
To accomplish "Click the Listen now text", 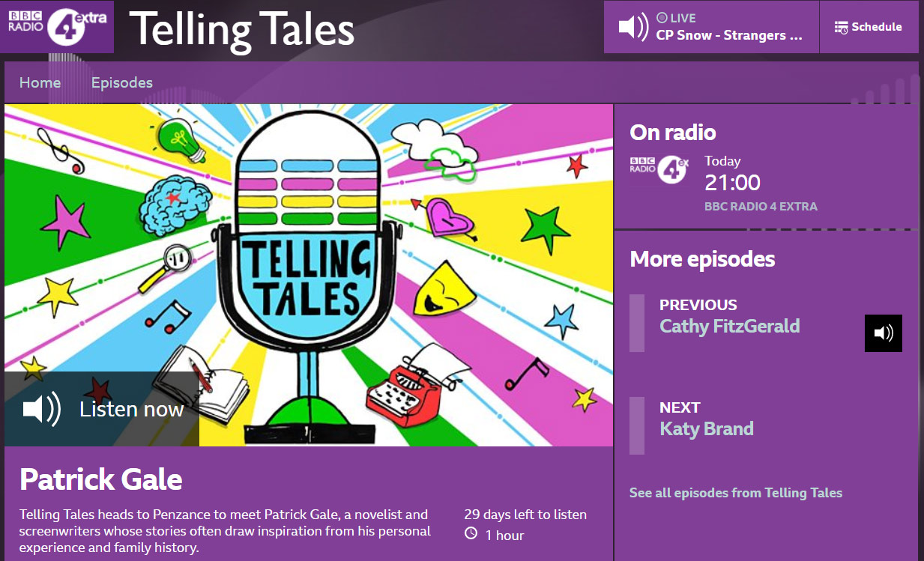I will pos(131,409).
